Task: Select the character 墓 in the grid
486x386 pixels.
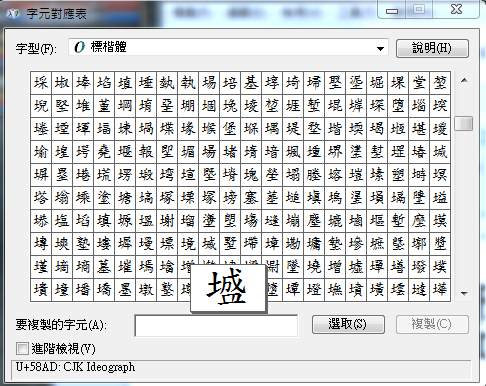Action: point(104,267)
